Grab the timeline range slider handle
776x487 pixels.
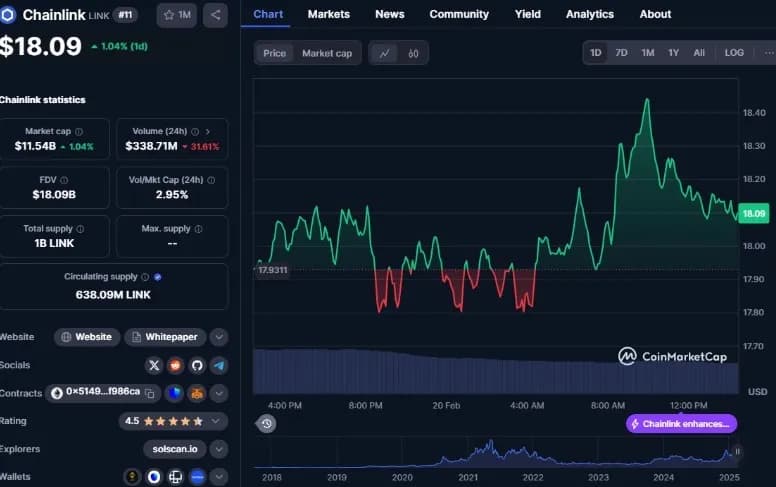[737, 452]
